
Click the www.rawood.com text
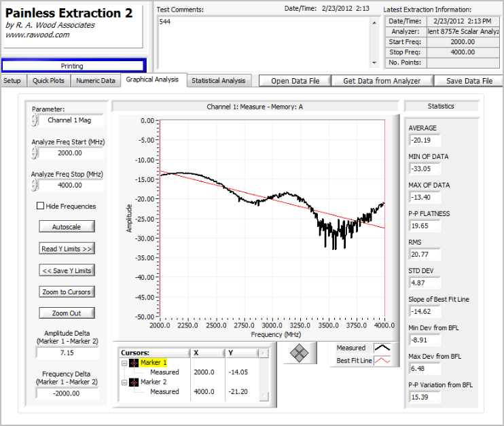37,35
